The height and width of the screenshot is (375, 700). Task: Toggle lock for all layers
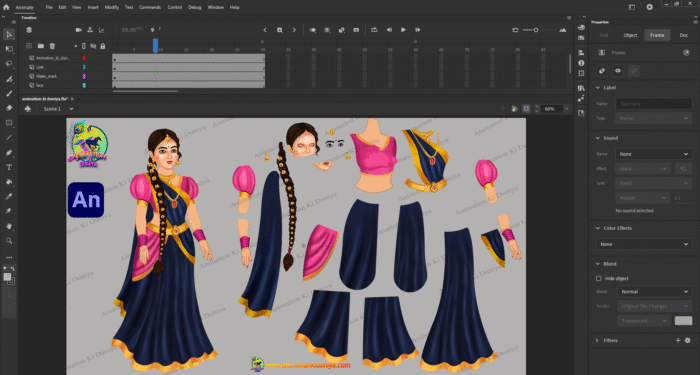coord(103,46)
